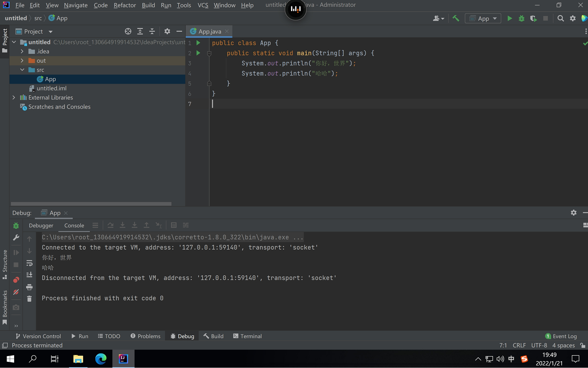Screen dimensions: 588x368
Task: Open user account dropdown in toolbar
Action: click(x=438, y=18)
